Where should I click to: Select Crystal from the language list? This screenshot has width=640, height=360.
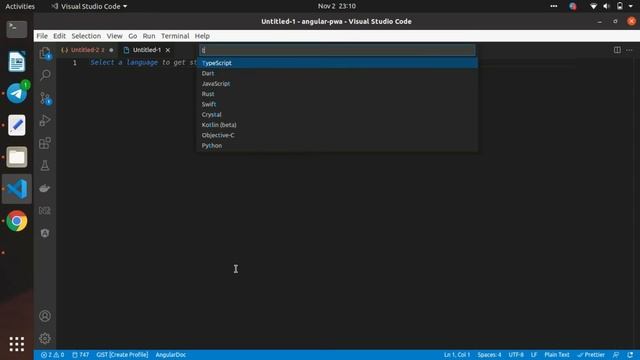[x=338, y=114]
